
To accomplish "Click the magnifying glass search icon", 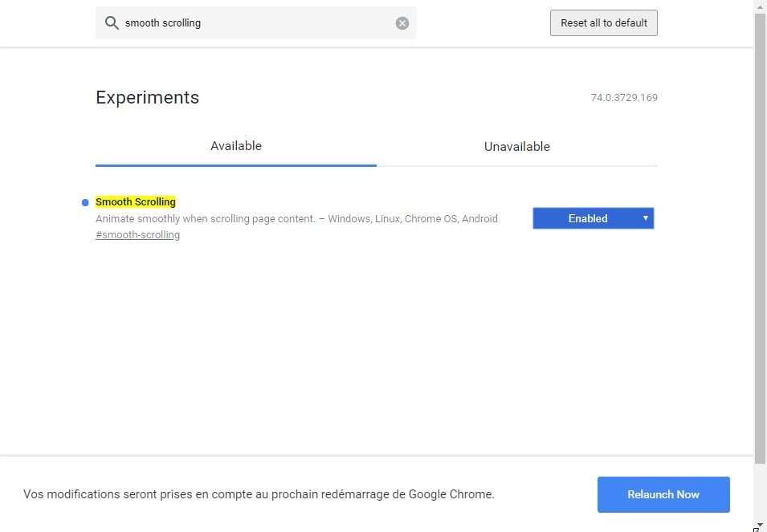I will [x=112, y=22].
